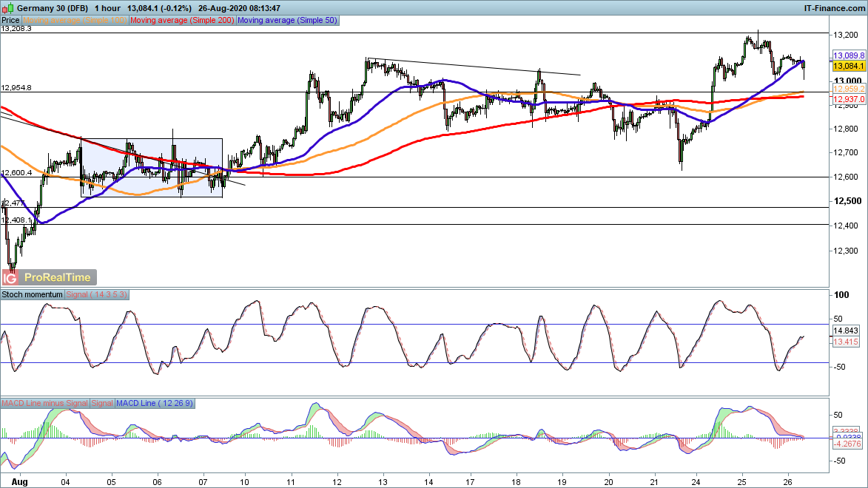The width and height of the screenshot is (868, 488).
Task: Click the yellow current price tag 13,084.1
Action: pos(847,66)
